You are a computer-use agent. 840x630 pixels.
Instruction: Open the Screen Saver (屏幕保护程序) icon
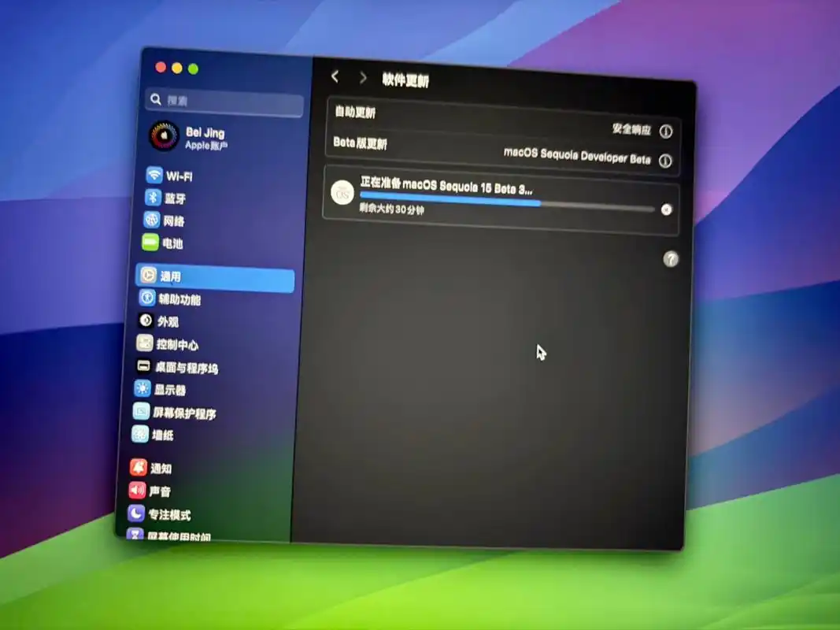tap(141, 411)
